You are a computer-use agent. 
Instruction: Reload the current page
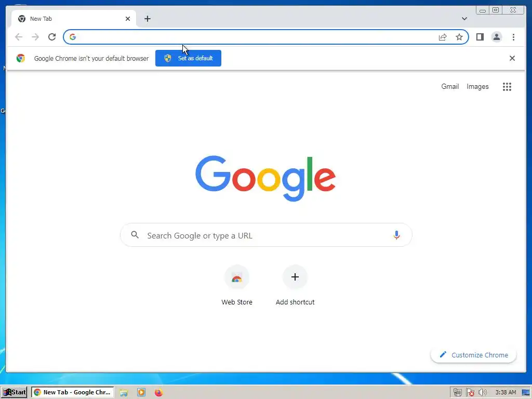52,37
